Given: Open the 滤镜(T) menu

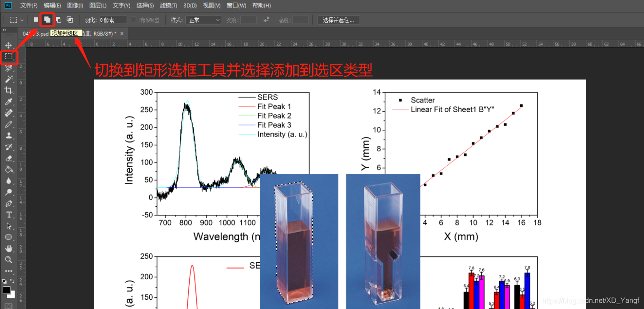Looking at the screenshot, I should [168, 5].
